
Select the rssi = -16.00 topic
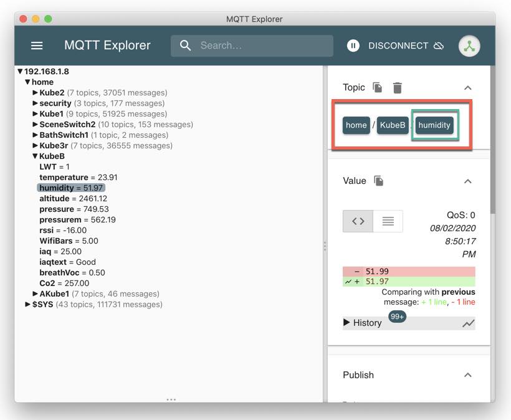pos(63,231)
